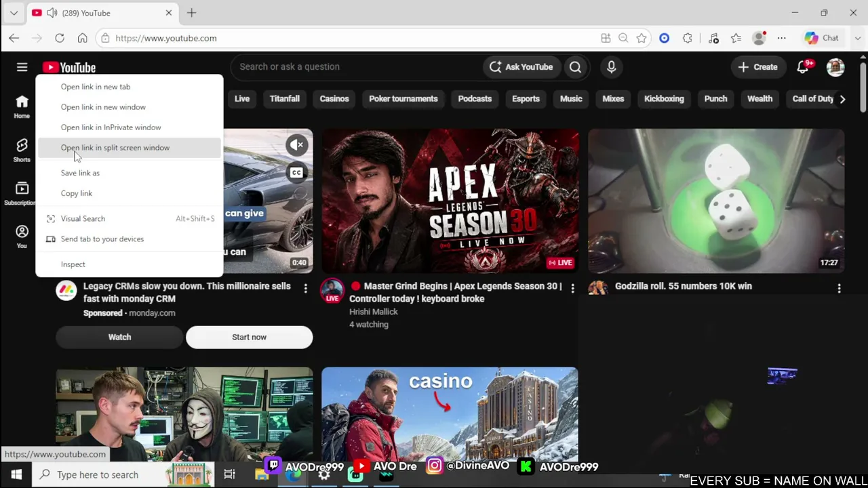868x488 pixels.
Task: Open the YouTube guide hamburger menu
Action: tap(22, 67)
